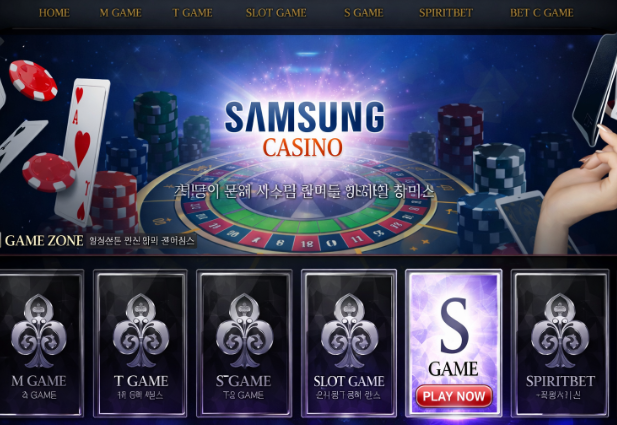Go to M GAME in navigation bar

(x=120, y=13)
